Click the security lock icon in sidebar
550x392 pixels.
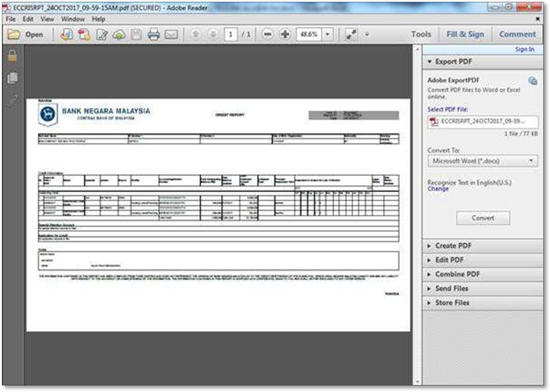(12, 55)
